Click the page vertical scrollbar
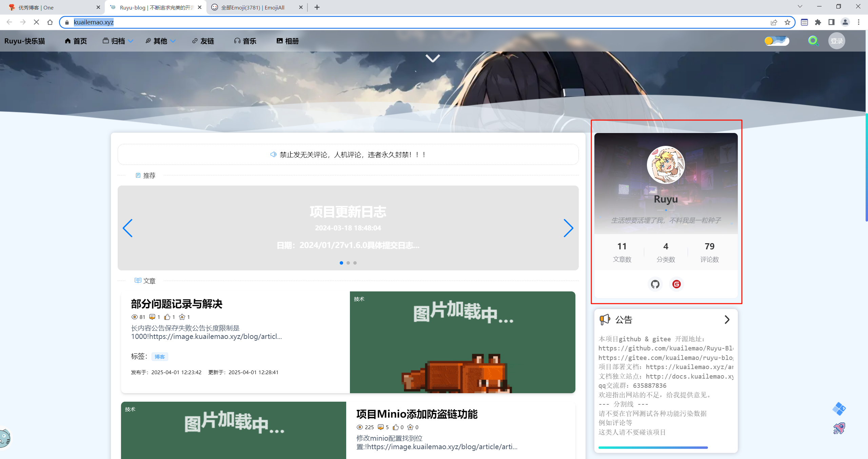868x459 pixels. click(x=866, y=168)
